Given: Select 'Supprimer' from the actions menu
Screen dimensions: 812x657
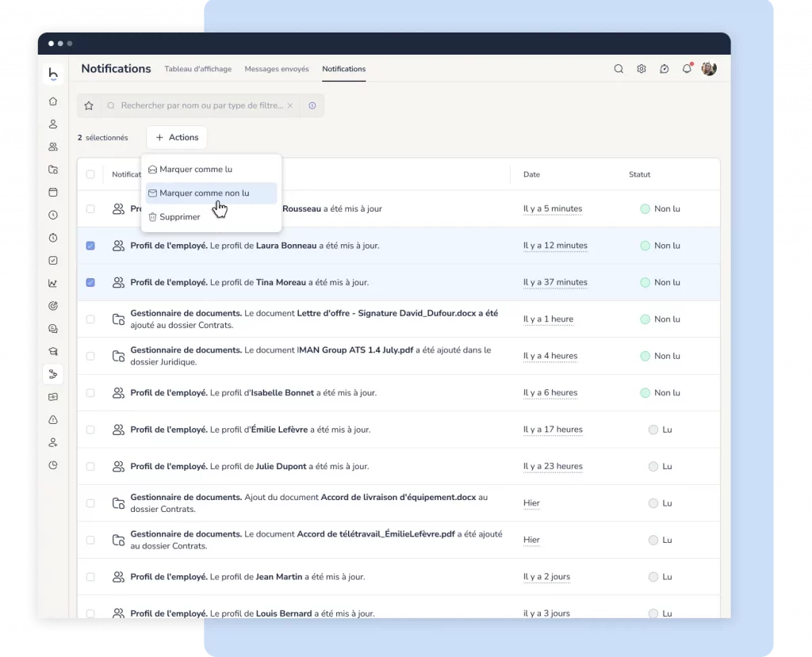Looking at the screenshot, I should coord(179,217).
